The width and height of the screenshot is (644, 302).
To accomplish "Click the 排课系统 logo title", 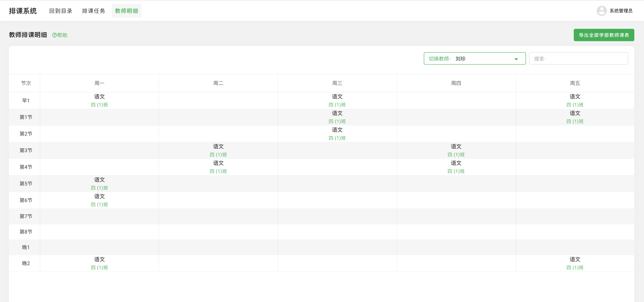I will coord(23,11).
